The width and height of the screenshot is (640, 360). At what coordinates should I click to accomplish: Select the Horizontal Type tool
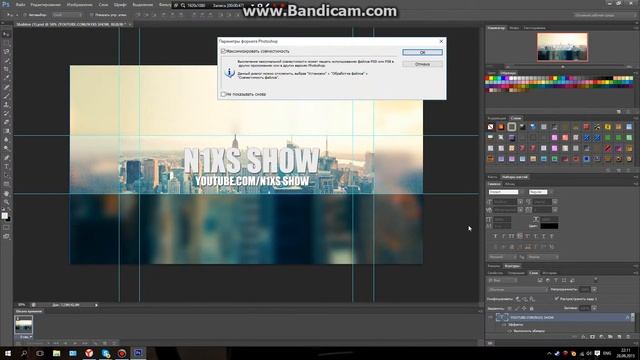(x=6, y=167)
